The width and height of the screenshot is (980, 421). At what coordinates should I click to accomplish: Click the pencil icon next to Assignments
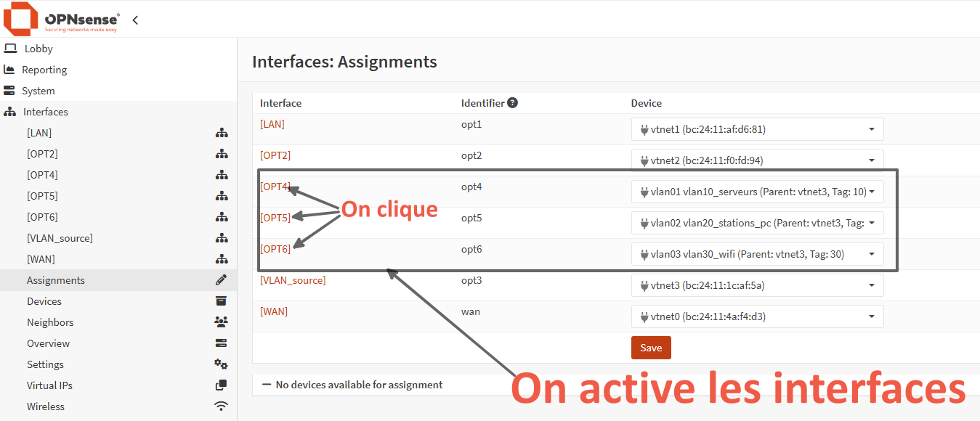(x=221, y=280)
